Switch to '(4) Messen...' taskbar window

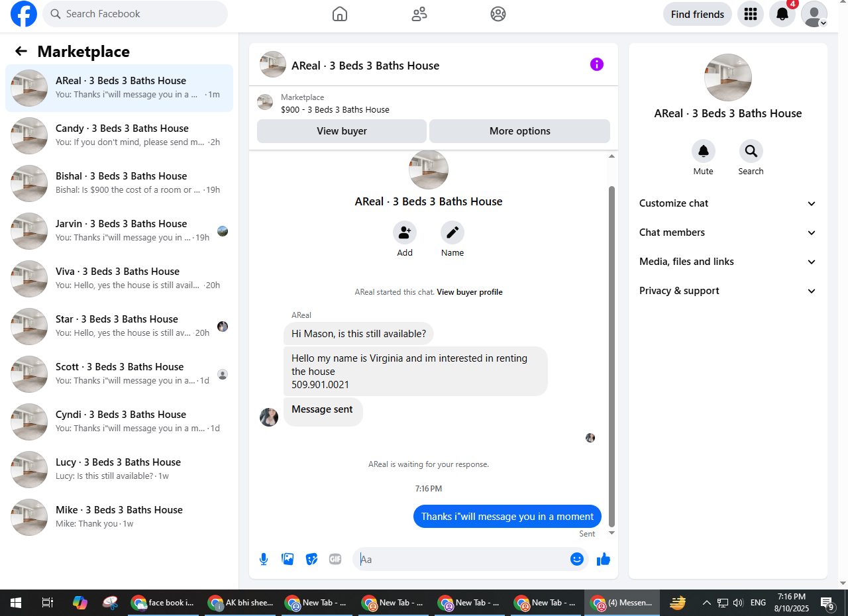point(622,603)
